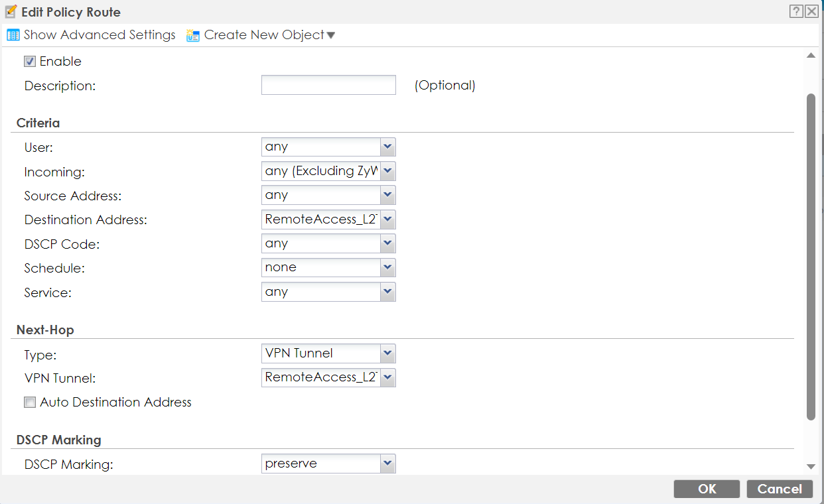The height and width of the screenshot is (504, 824).
Task: Show Advanced Settings
Action: [100, 35]
